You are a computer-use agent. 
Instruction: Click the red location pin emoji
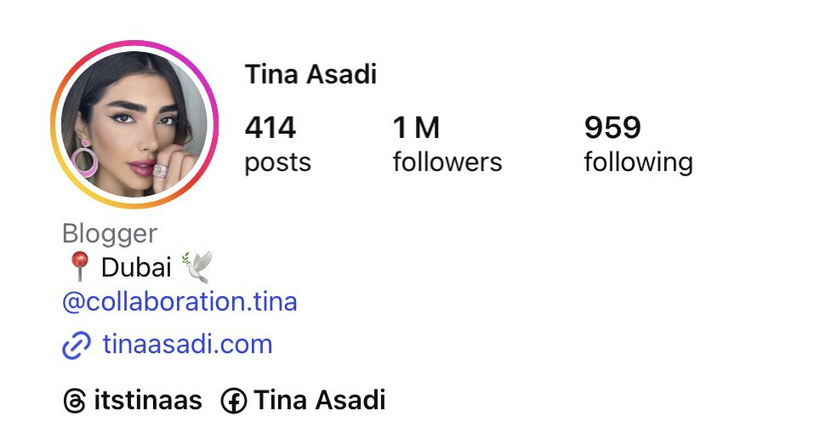click(x=79, y=268)
